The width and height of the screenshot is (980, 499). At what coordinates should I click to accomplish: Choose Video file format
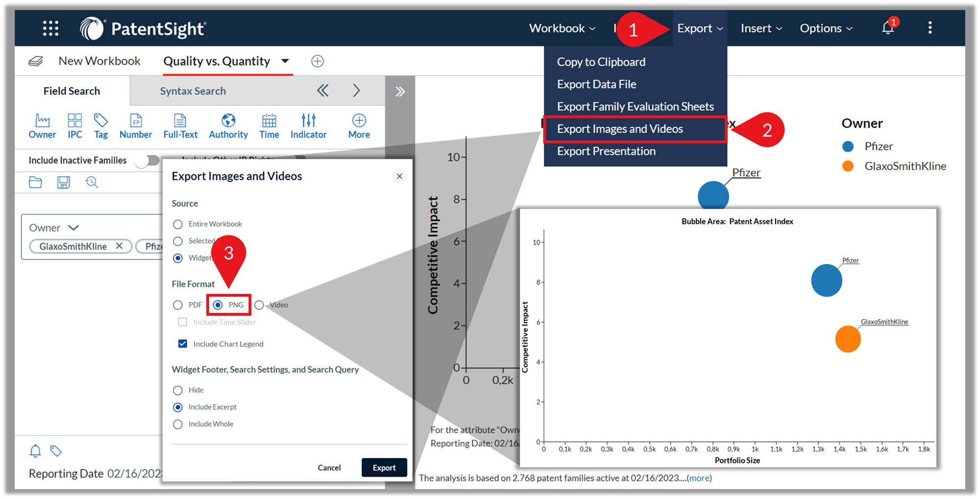[x=259, y=305]
